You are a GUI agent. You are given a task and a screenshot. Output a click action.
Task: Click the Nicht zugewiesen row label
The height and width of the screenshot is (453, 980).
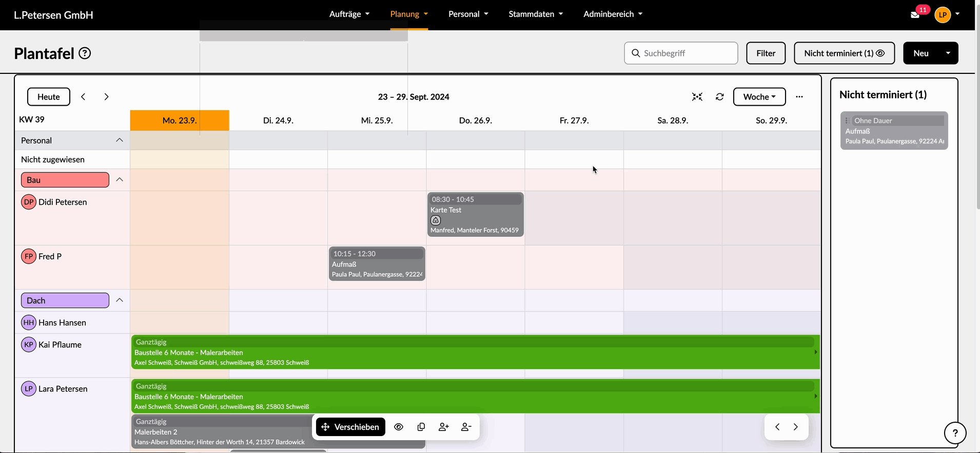[x=53, y=159]
